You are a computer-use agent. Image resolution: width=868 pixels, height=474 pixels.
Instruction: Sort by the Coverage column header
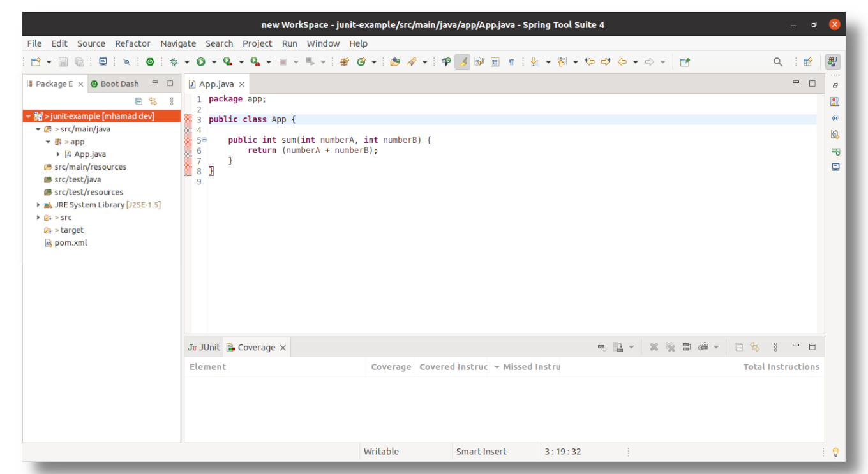[391, 367]
